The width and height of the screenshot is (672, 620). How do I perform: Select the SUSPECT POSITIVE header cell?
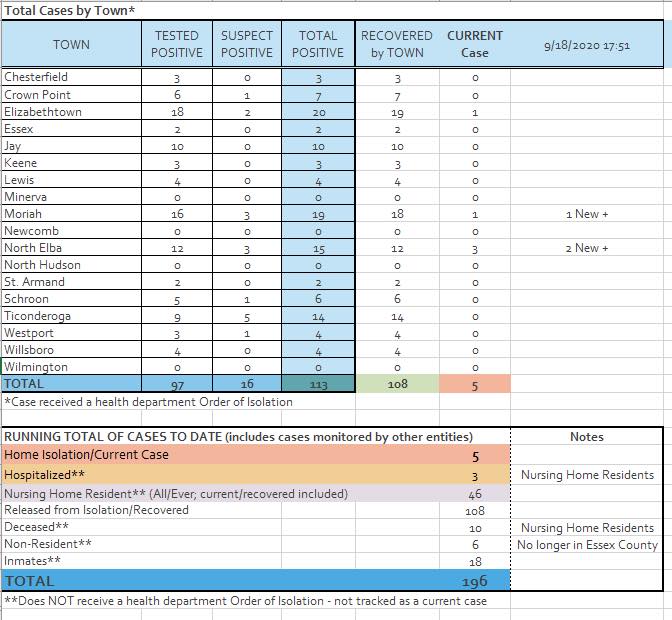pyautogui.click(x=247, y=44)
